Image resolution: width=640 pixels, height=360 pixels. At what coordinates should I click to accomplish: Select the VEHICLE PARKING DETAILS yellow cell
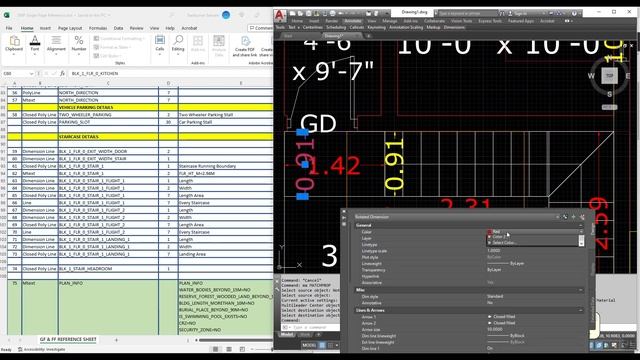pos(108,107)
